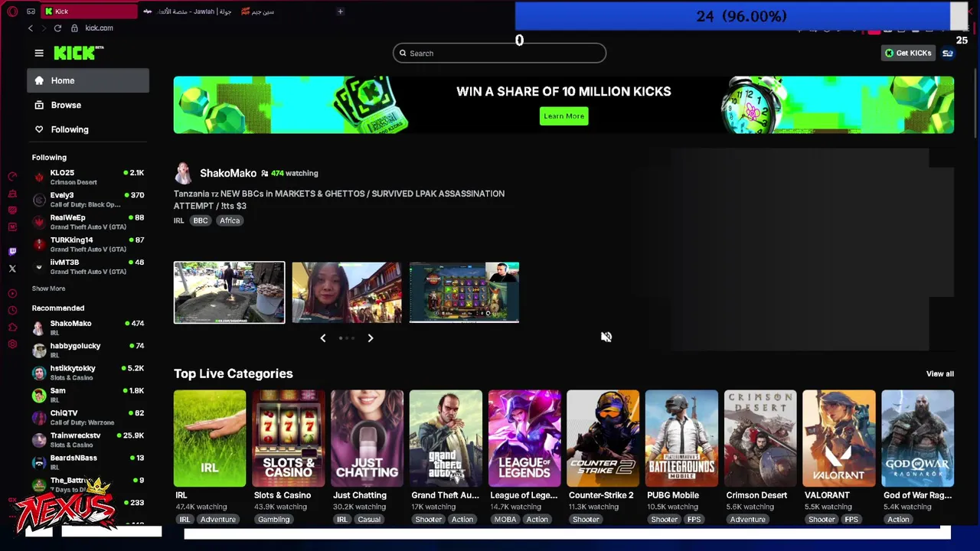This screenshot has width=980, height=551.
Task: Switch to the Kick browser tab
Action: point(89,11)
